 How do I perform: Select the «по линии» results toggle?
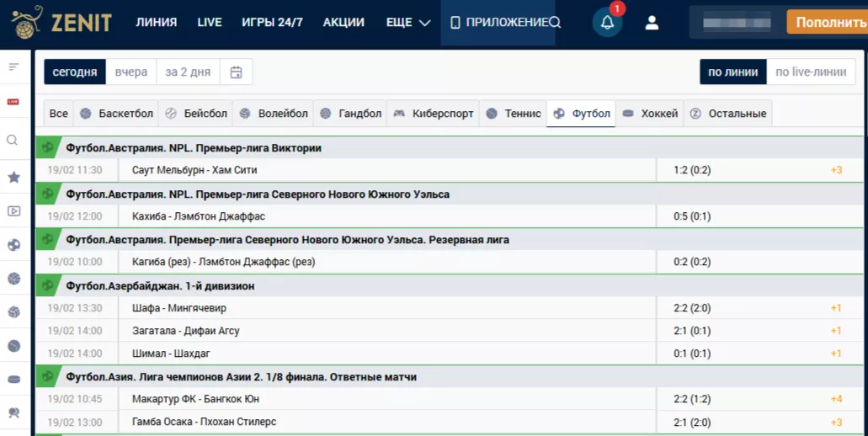pyautogui.click(x=732, y=72)
